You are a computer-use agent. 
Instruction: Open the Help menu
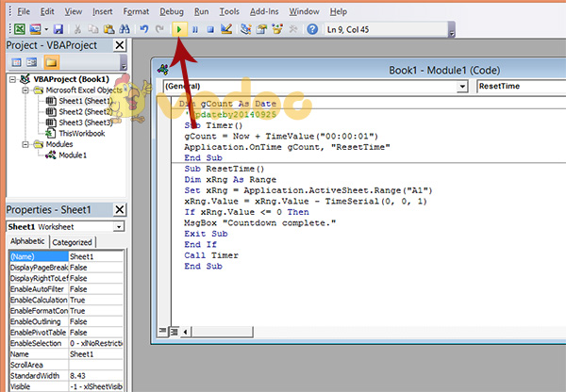339,11
